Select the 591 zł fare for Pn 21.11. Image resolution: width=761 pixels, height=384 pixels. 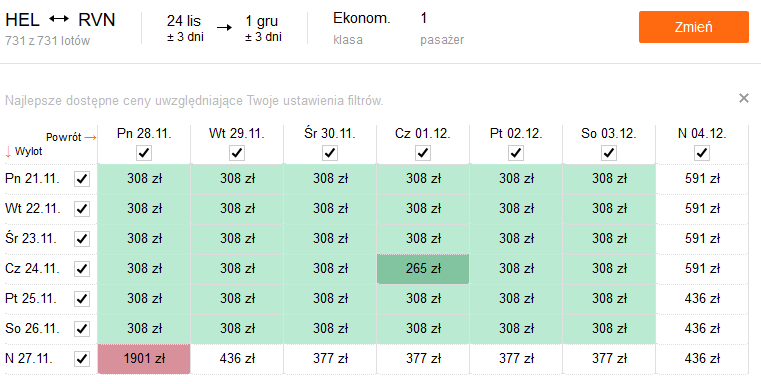[702, 179]
